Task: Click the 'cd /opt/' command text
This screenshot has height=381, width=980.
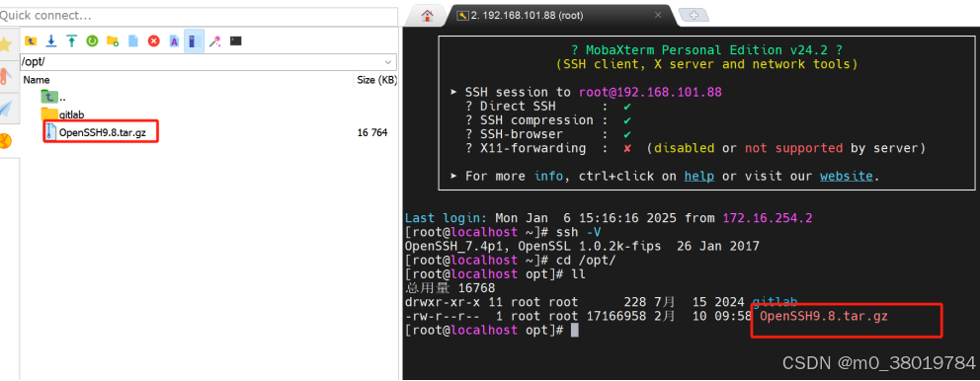Action: tap(586, 260)
